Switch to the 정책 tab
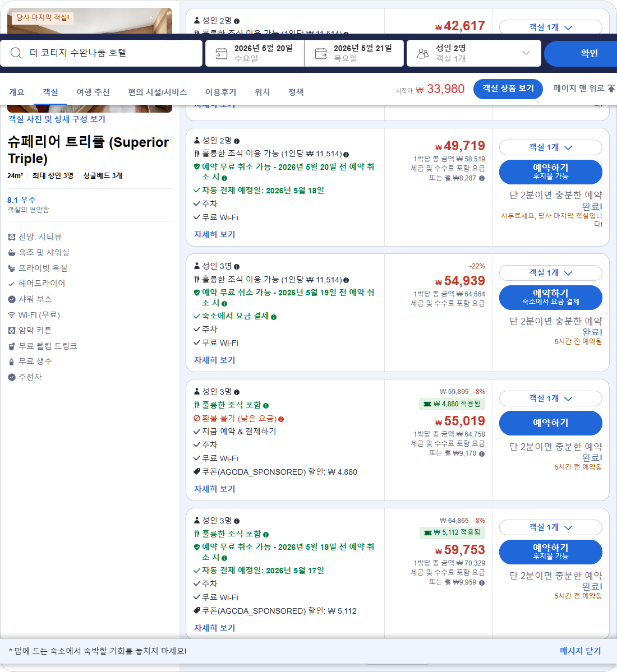 click(x=296, y=92)
